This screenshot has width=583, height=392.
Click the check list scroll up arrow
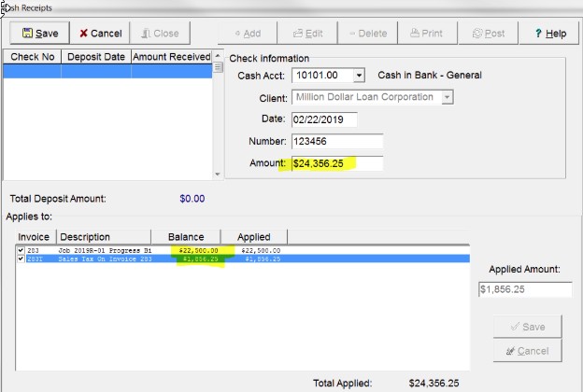pyautogui.click(x=218, y=56)
